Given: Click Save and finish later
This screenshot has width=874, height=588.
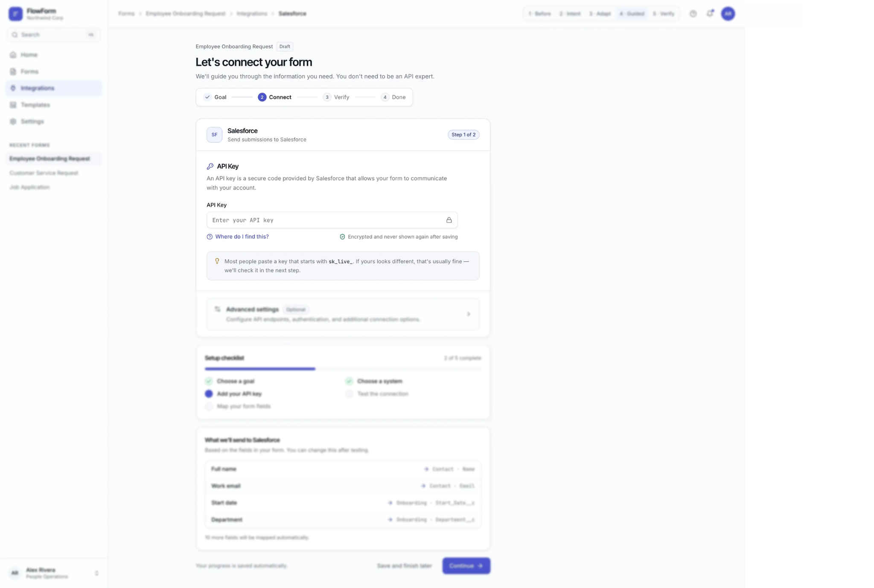Looking at the screenshot, I should click(x=404, y=566).
